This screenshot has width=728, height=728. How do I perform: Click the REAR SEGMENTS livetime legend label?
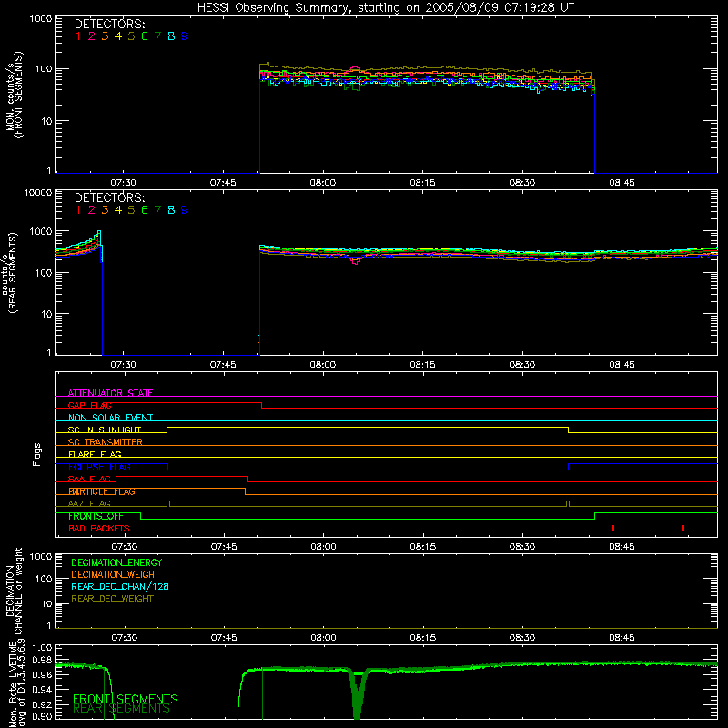pos(122,709)
